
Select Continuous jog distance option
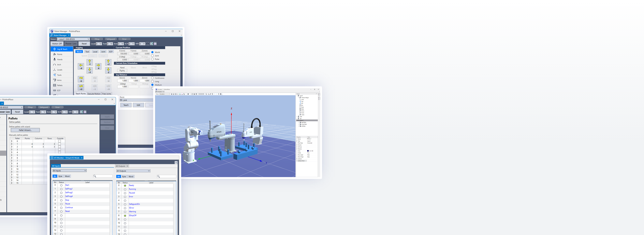152,78
